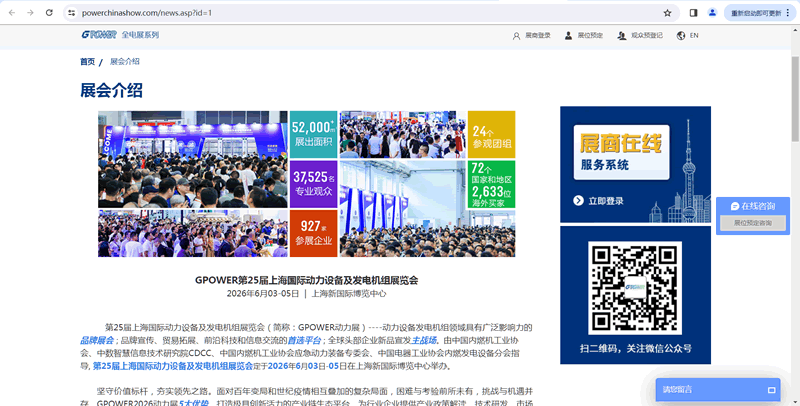
Task: Open the Chrome profile avatar
Action: point(712,13)
